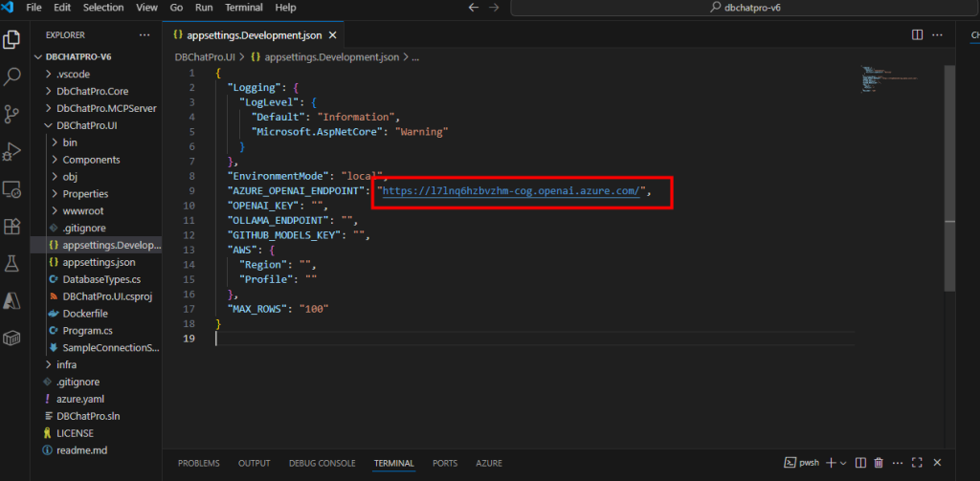Click the VS Code logo icon
This screenshot has width=980, height=481.
[8, 8]
